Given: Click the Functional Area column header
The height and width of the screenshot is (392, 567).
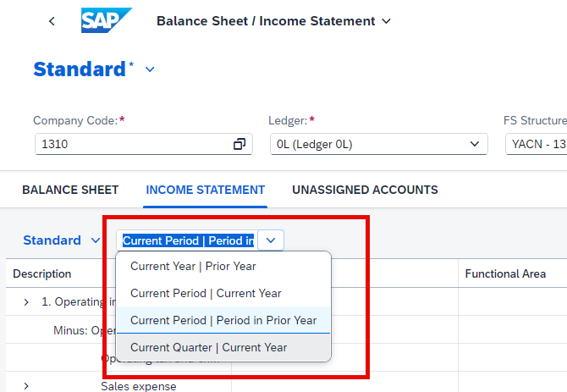Looking at the screenshot, I should click(505, 273).
